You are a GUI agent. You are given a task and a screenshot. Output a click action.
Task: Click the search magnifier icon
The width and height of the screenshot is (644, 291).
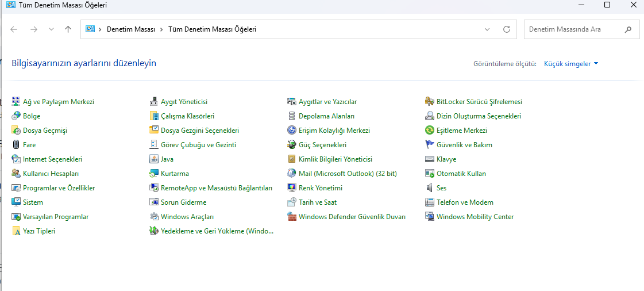tap(628, 29)
